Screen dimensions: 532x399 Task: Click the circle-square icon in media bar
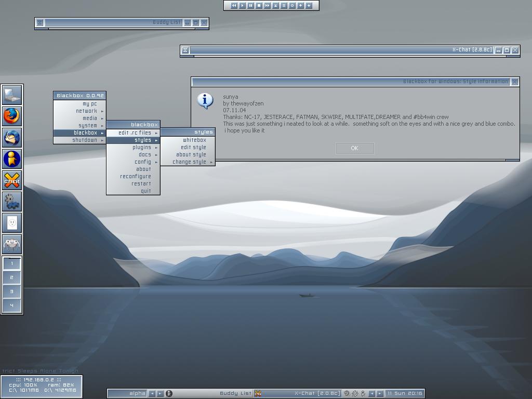[x=292, y=5]
